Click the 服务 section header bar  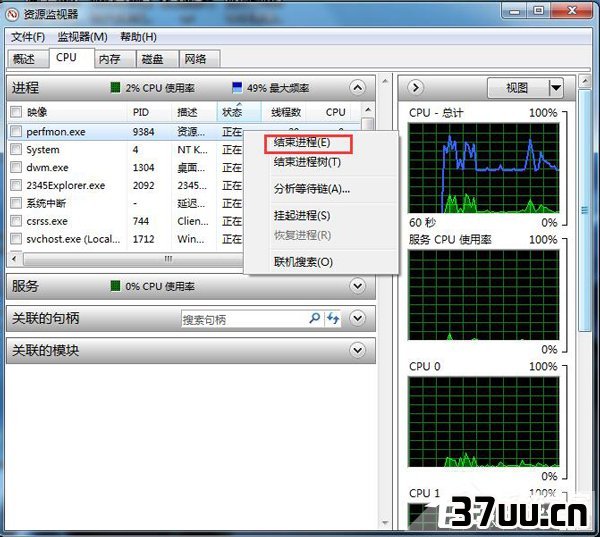coord(191,286)
